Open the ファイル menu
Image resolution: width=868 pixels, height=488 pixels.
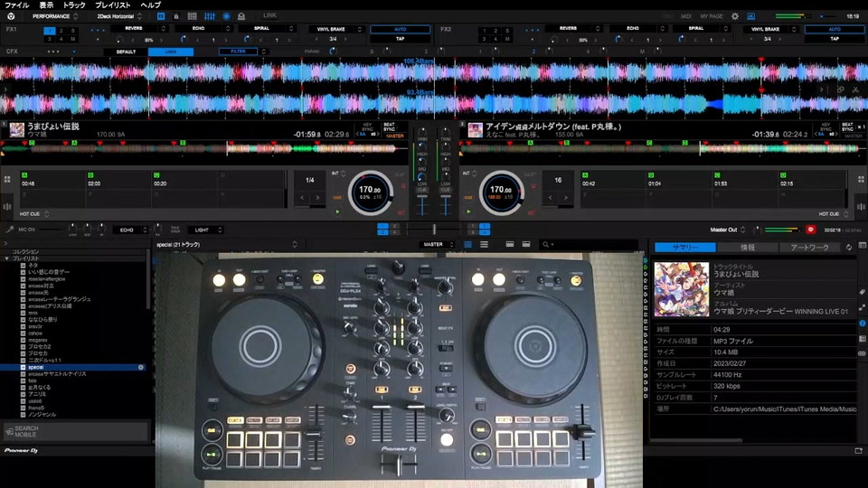click(16, 5)
